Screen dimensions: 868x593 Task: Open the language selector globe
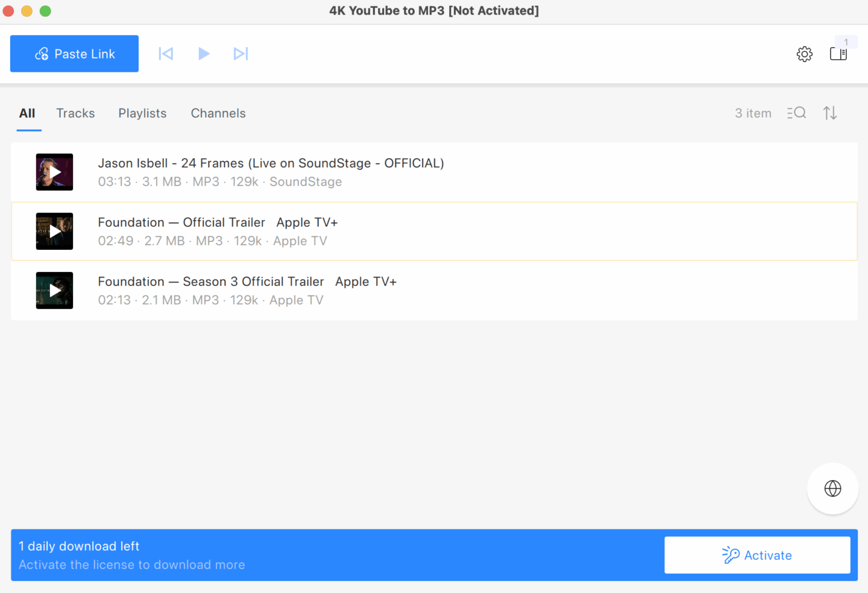point(832,489)
